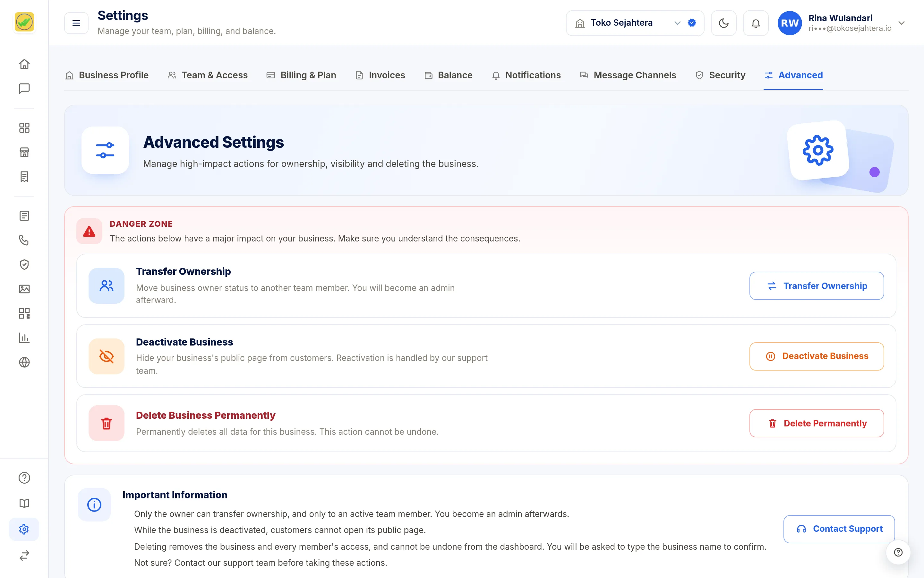This screenshot has width=924, height=578.
Task: Click the blue people icon beside Transfer Ownership
Action: (x=107, y=285)
